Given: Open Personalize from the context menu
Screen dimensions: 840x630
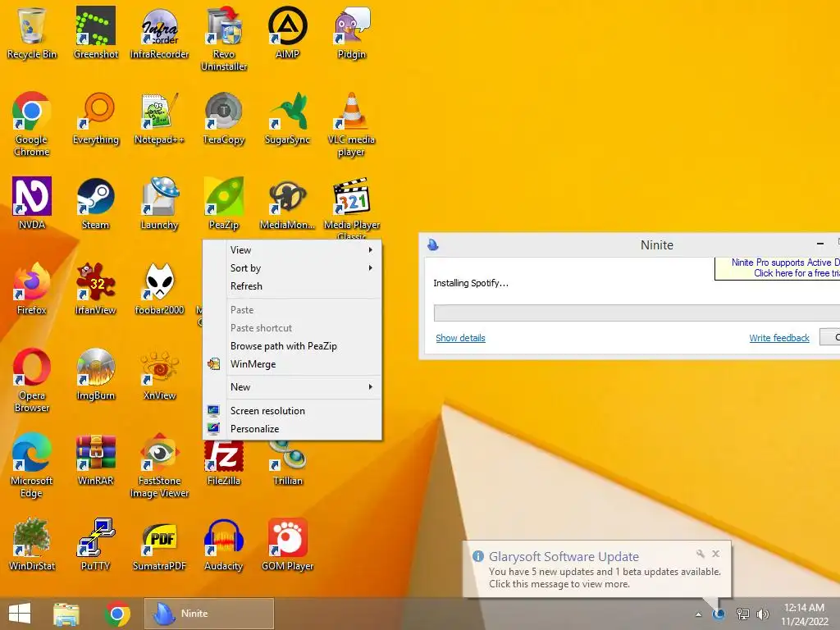Looking at the screenshot, I should (292, 429).
